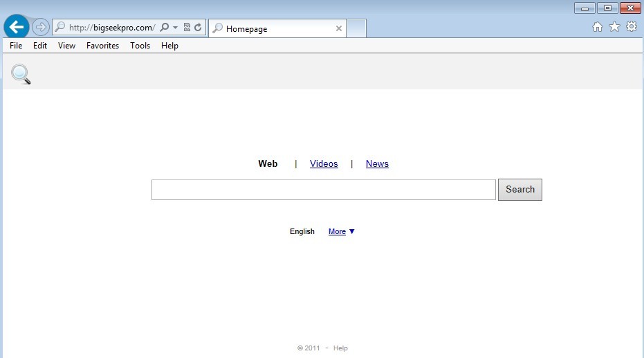Open the File menu
This screenshot has height=358, width=644.
coord(16,46)
